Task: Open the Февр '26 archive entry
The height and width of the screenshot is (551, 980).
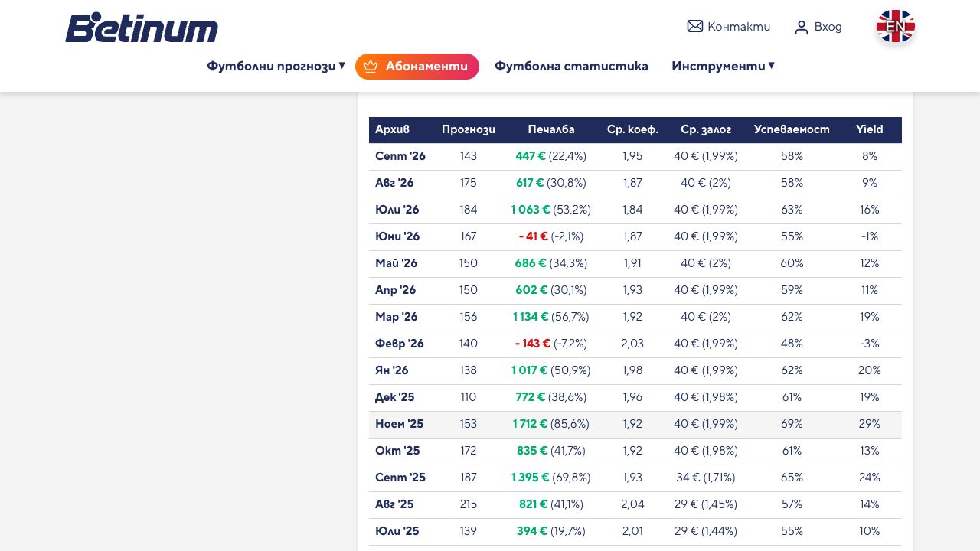Action: click(x=400, y=344)
